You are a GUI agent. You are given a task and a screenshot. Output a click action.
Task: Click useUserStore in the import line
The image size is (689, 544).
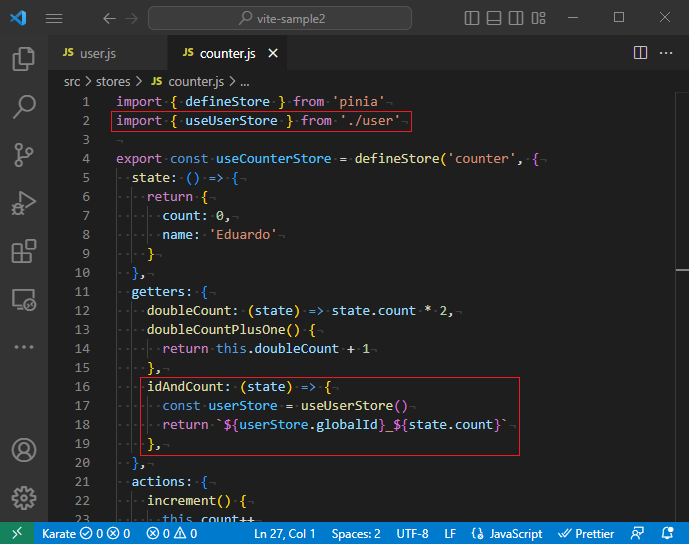point(231,121)
